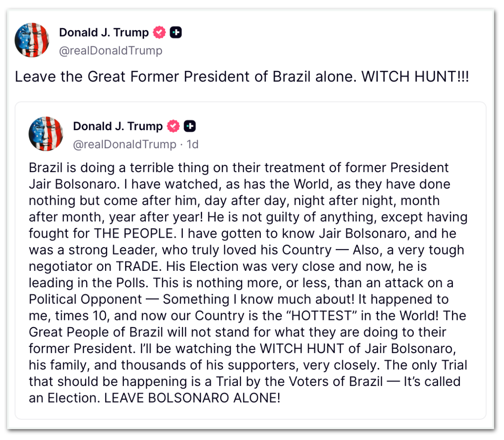The height and width of the screenshot is (440, 504).
Task: Open @realDonaldTrump handle in quoted post
Action: pos(125,144)
